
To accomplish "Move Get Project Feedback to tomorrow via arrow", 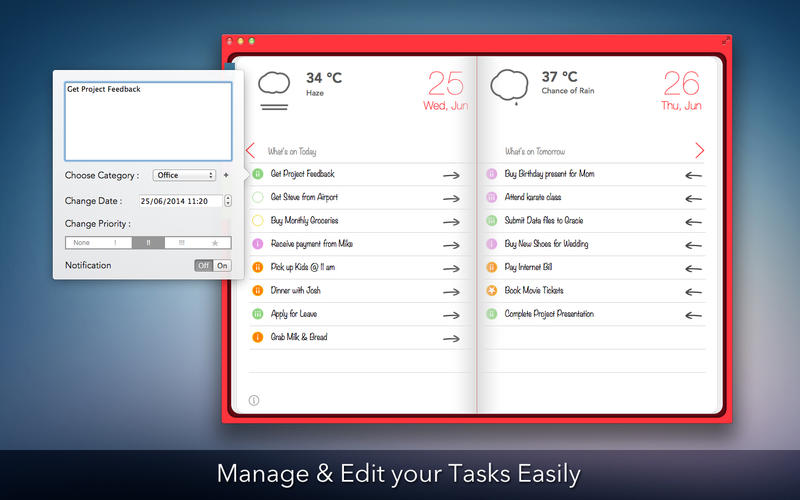I will [451, 175].
